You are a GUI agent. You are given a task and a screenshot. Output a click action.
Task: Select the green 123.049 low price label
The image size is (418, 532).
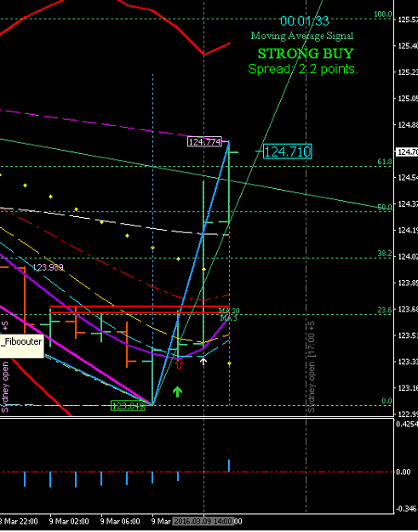point(128,406)
